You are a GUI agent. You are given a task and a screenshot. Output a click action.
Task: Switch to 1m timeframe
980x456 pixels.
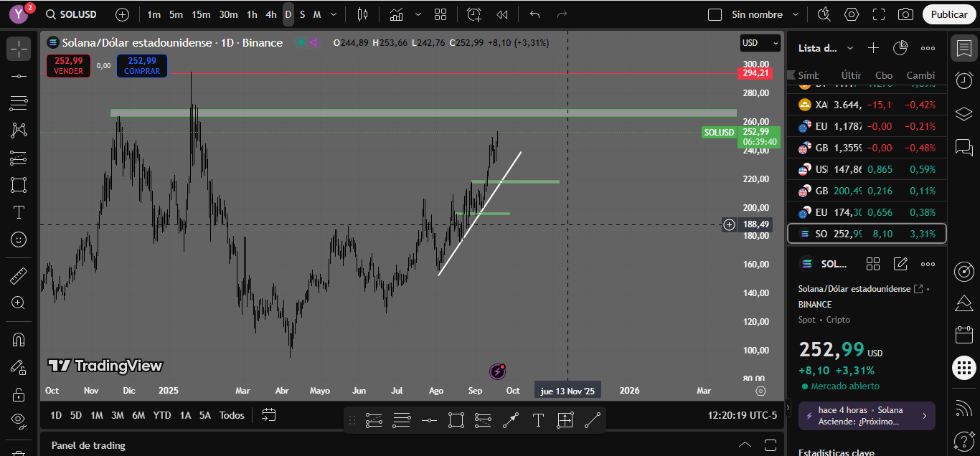point(154,14)
